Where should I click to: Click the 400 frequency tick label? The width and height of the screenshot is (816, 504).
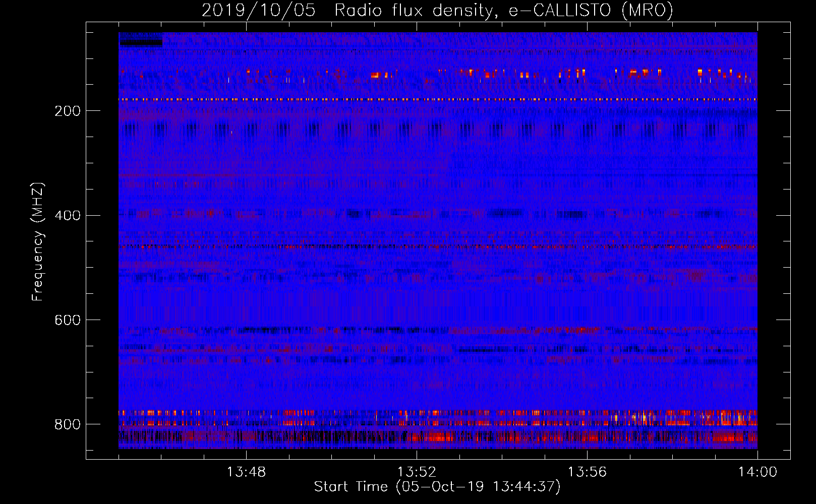point(68,216)
